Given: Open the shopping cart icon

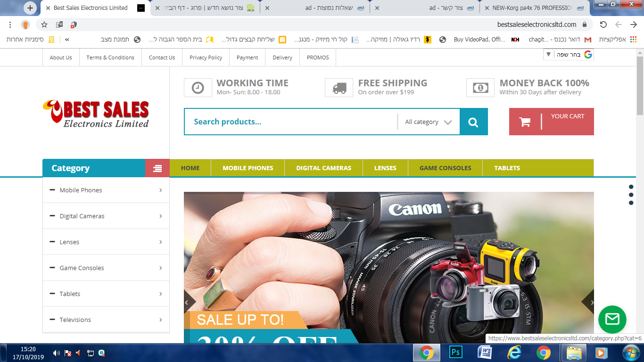Looking at the screenshot, I should click(x=525, y=122).
